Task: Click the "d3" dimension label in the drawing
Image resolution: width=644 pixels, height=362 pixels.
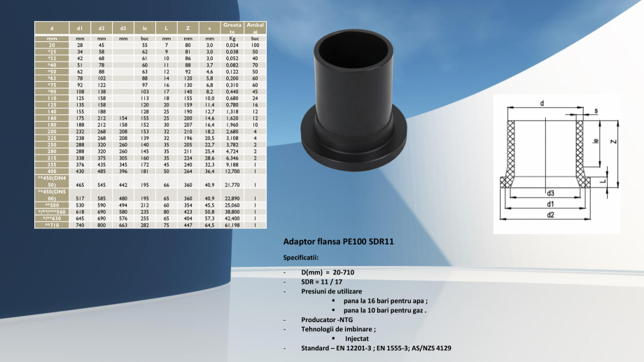Action: pyautogui.click(x=550, y=193)
